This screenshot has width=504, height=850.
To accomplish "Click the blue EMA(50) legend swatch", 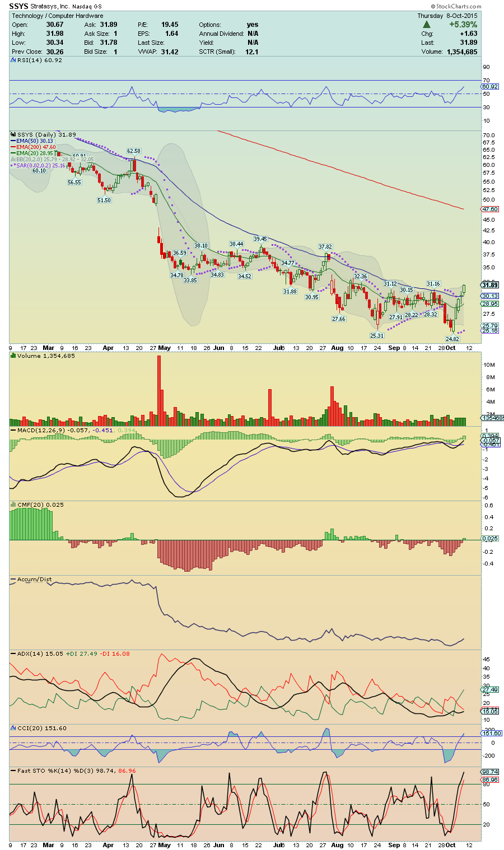I will click(x=13, y=141).
